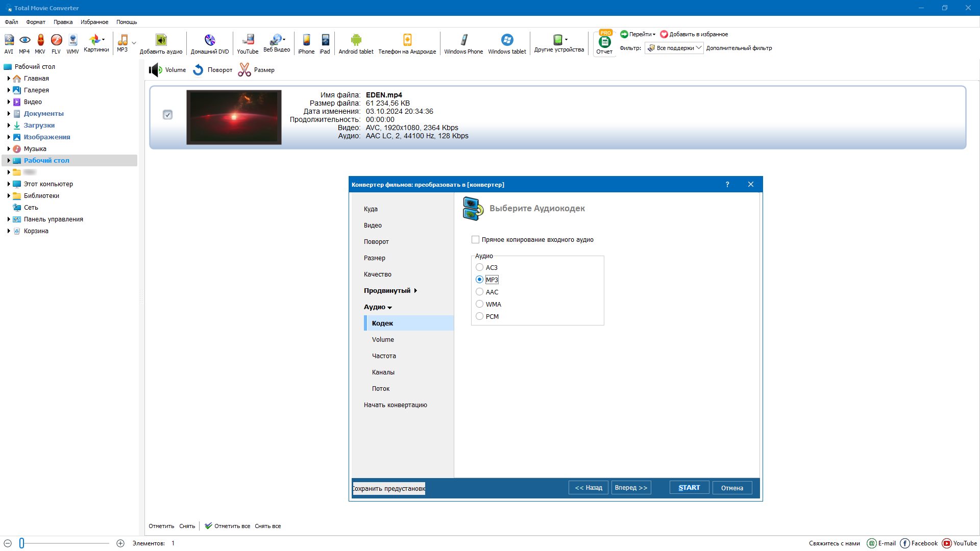Expand the Этот компьютер node

9,184
